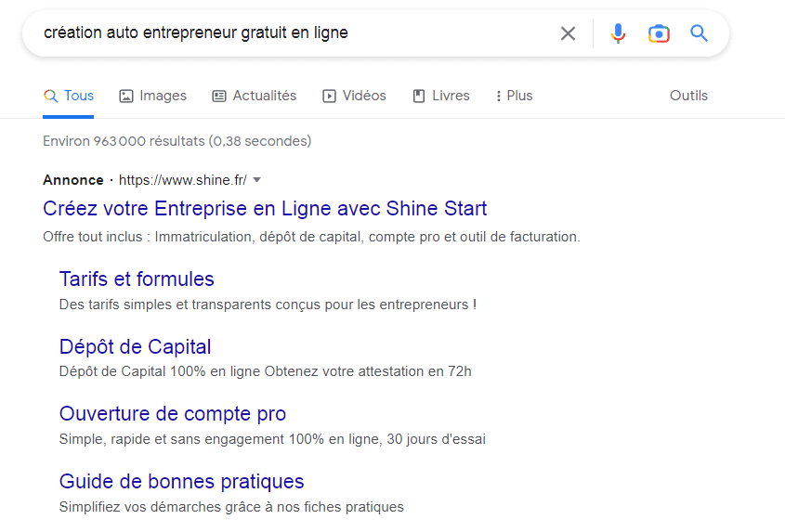Open Créez votre Entreprise en Ligne link
Viewport: 785px width, 532px height.
tap(265, 209)
